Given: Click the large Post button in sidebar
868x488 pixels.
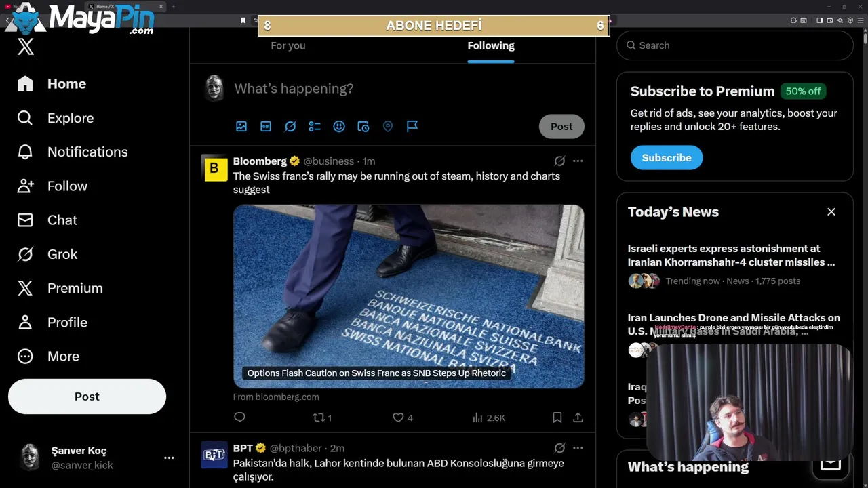Looking at the screenshot, I should coord(87,396).
